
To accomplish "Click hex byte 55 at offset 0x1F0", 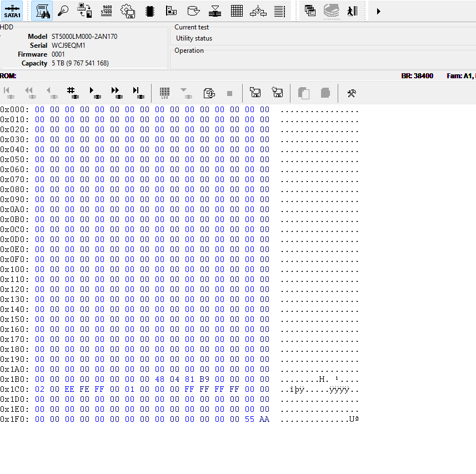I will point(250,420).
